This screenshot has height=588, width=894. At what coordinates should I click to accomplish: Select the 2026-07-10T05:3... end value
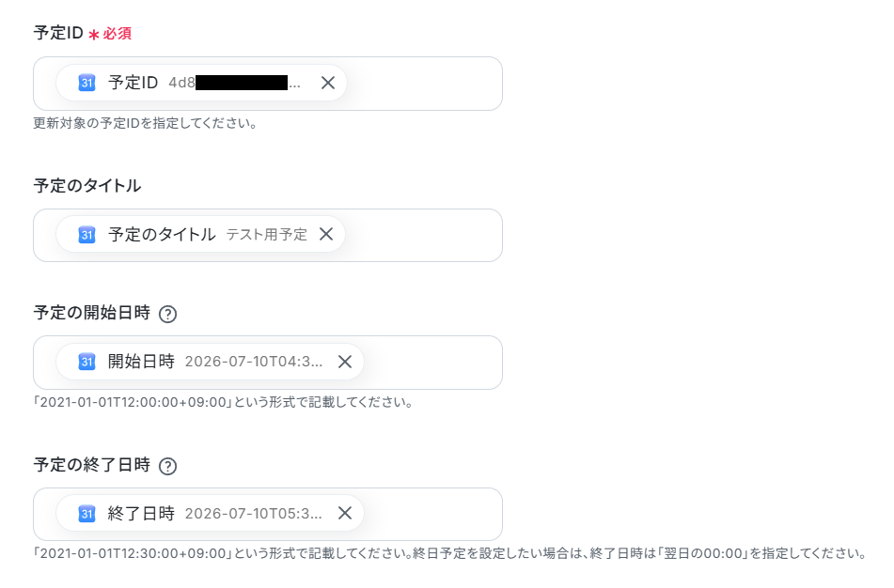click(254, 514)
